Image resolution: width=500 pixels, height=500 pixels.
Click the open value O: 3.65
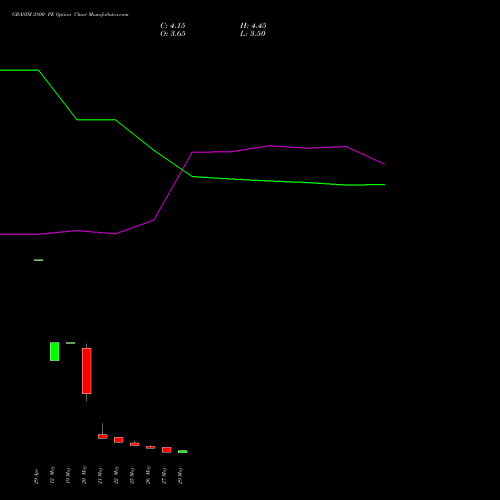tap(173, 34)
